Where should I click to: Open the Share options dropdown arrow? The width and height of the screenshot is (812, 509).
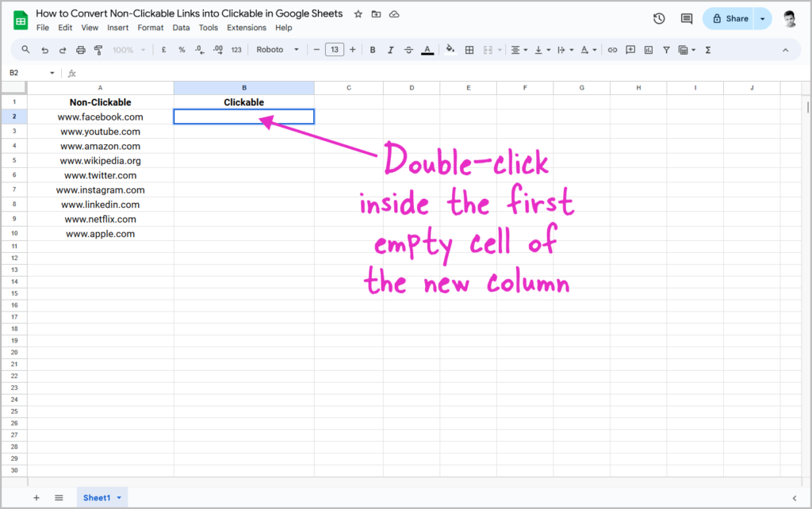coord(763,19)
